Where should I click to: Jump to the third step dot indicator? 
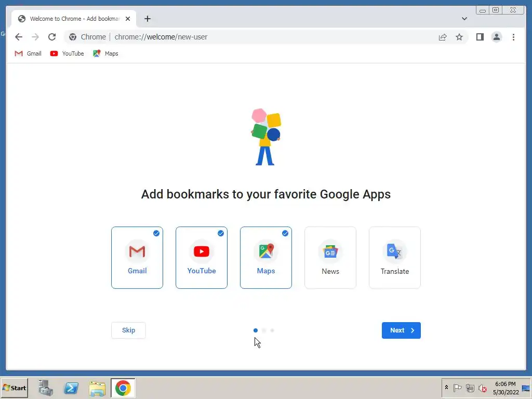pyautogui.click(x=272, y=330)
